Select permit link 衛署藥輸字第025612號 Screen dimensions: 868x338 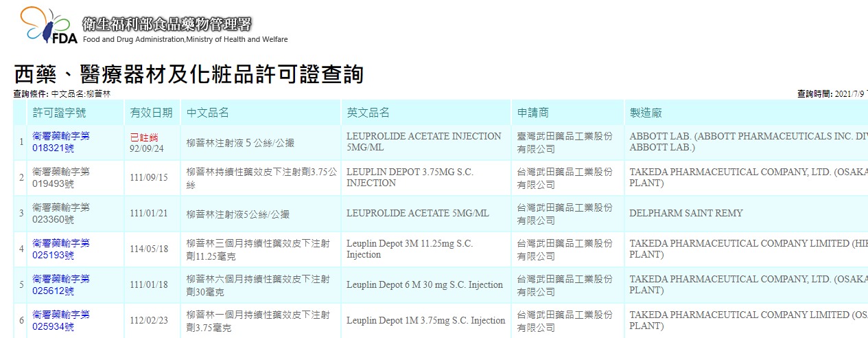[60, 285]
